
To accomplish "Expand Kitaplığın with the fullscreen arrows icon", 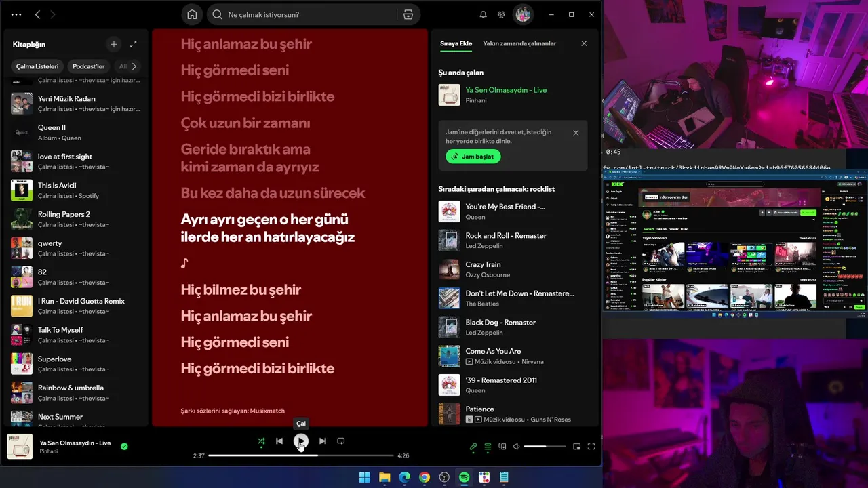I will [133, 44].
